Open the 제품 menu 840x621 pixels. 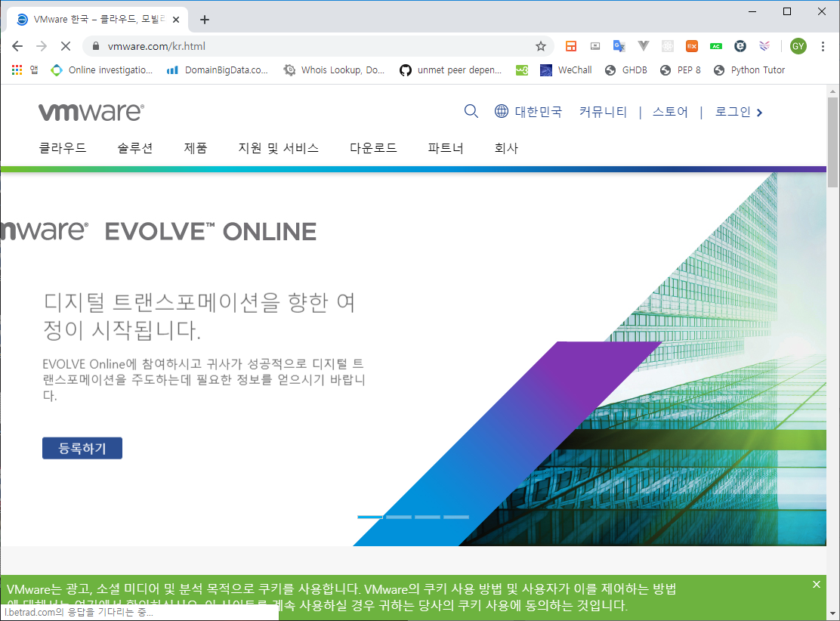pyautogui.click(x=196, y=148)
